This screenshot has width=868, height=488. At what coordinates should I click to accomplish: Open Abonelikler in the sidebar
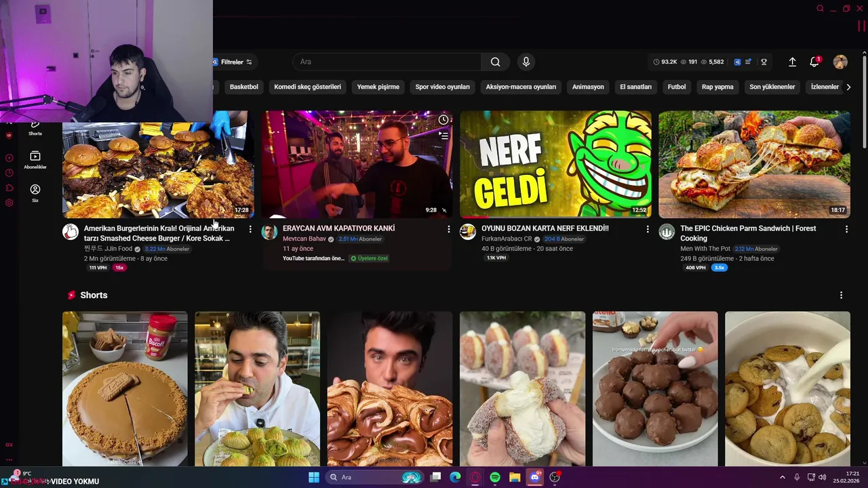35,160
